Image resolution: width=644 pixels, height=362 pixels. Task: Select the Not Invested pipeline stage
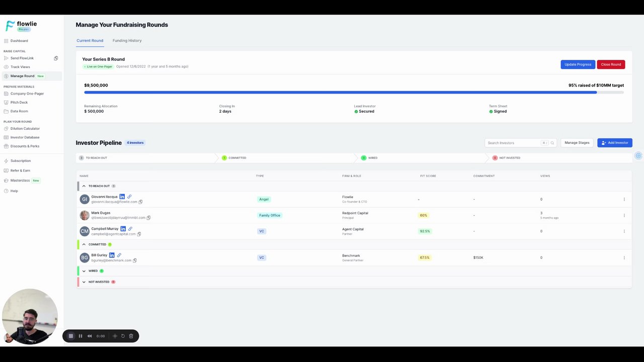(x=560, y=158)
